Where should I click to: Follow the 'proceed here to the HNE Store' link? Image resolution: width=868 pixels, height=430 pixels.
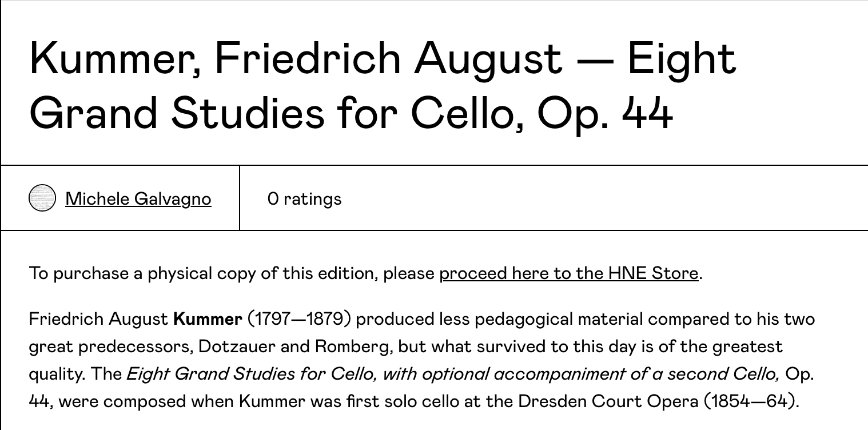point(568,273)
